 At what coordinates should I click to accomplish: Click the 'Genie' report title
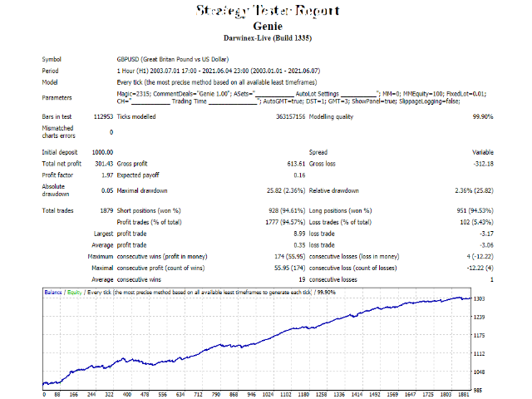point(268,26)
